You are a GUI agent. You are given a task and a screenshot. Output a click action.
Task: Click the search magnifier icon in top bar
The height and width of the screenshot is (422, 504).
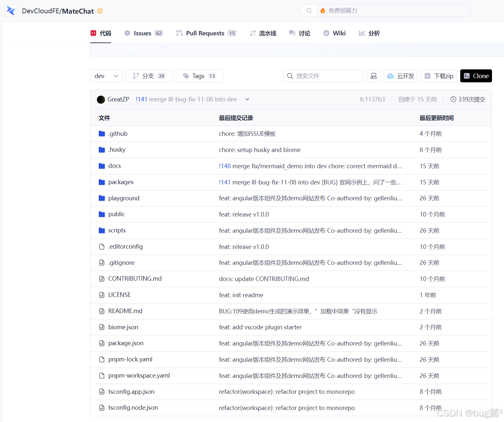309,11
